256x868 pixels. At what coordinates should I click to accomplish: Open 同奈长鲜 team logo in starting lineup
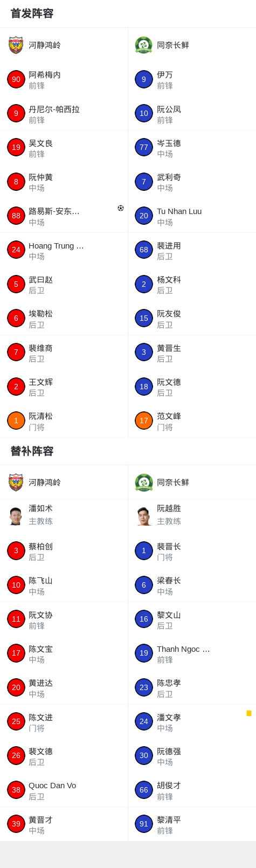(x=144, y=45)
